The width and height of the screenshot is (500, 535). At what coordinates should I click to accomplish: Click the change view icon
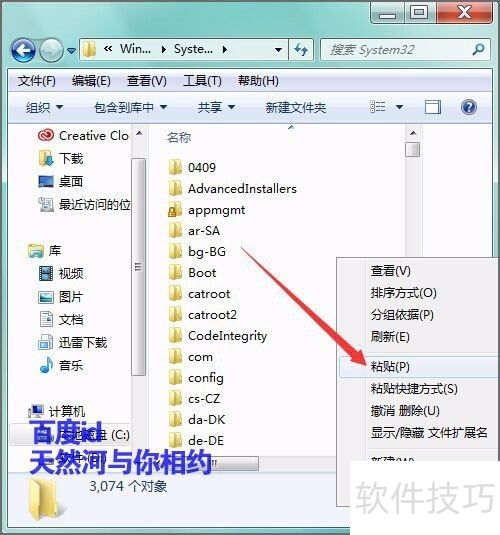click(x=378, y=107)
